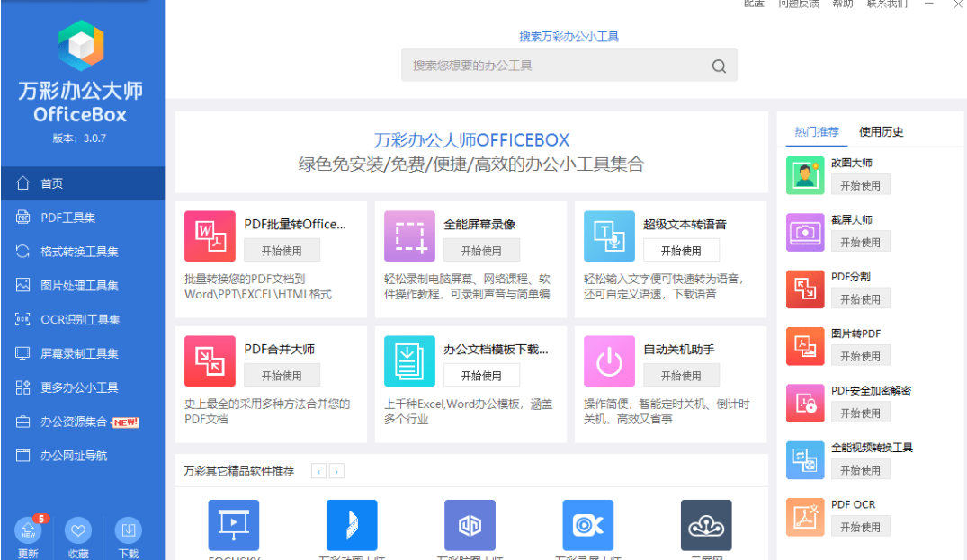Click 开始使用 under PDF合并大师
Image resolution: width=967 pixels, height=560 pixels.
282,376
